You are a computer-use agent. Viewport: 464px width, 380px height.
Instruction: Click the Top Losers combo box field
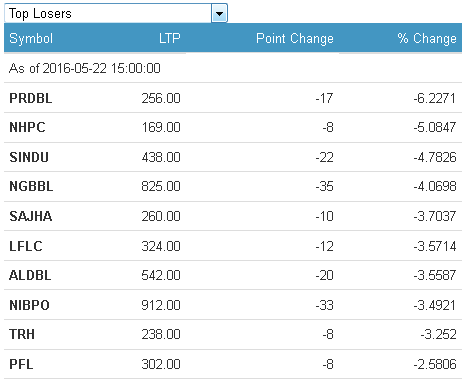116,13
